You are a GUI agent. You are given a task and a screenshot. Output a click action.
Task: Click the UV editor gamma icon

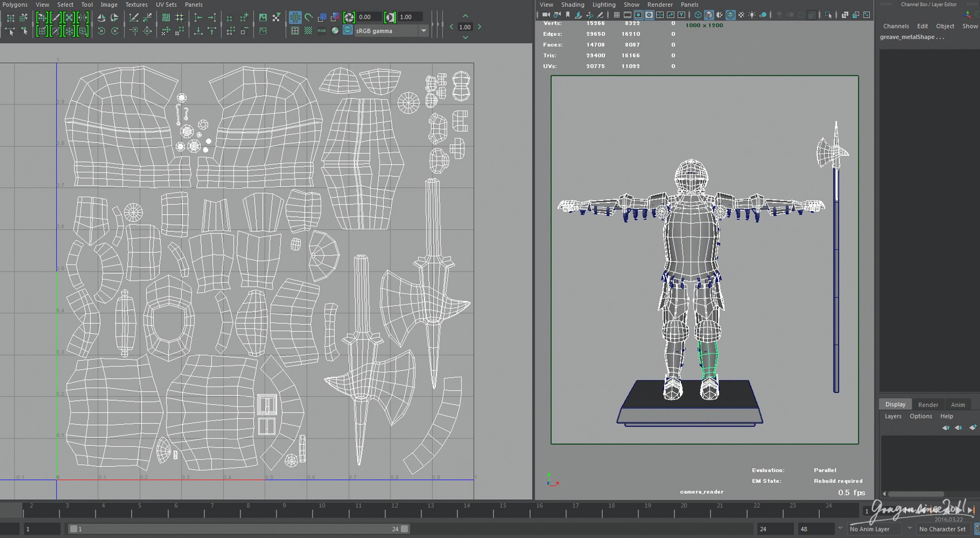tap(390, 17)
